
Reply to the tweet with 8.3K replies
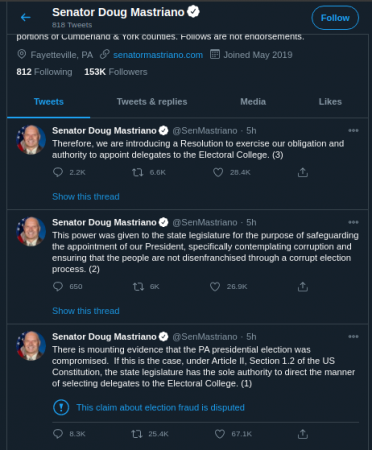tap(58, 434)
